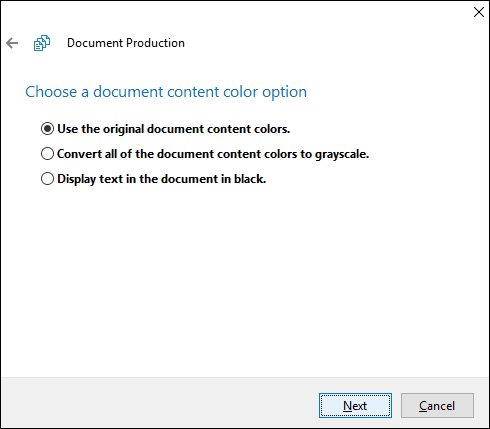490x429 pixels.
Task: Close the dialog with the X icon
Action: point(479,12)
